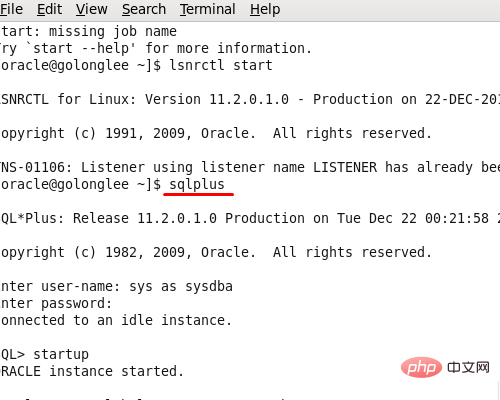This screenshot has width=500, height=400.
Task: Click the red php logo watermark
Action: pyautogui.click(x=421, y=367)
